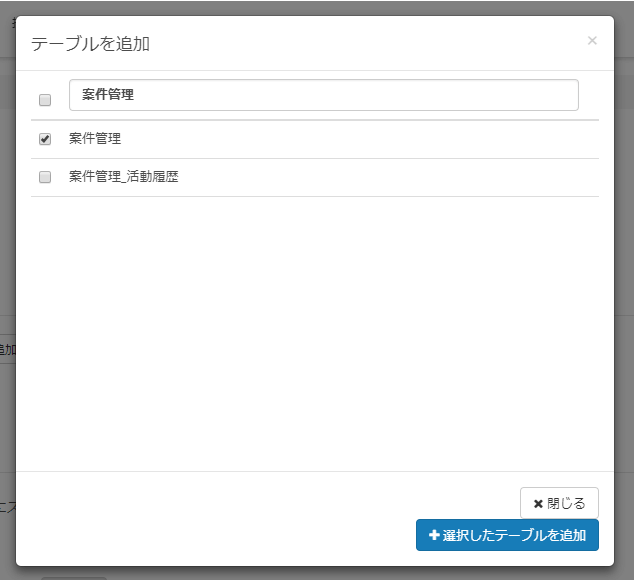Click the X icon in the dialog header
The height and width of the screenshot is (580, 634).
pos(592,41)
